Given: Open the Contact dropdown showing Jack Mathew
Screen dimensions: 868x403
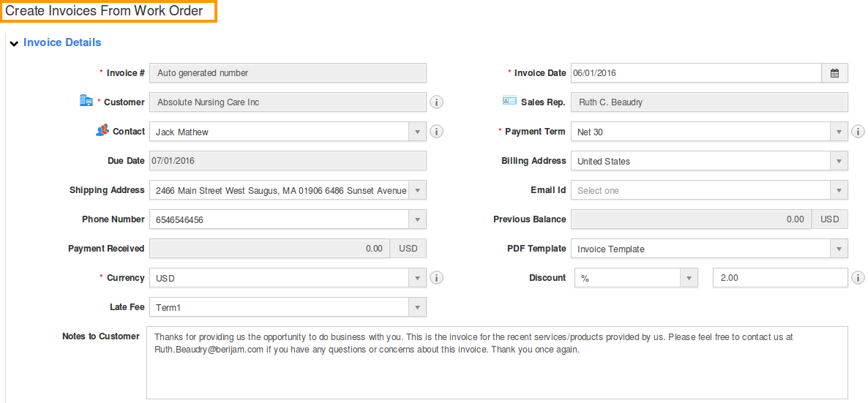Looking at the screenshot, I should tap(288, 132).
